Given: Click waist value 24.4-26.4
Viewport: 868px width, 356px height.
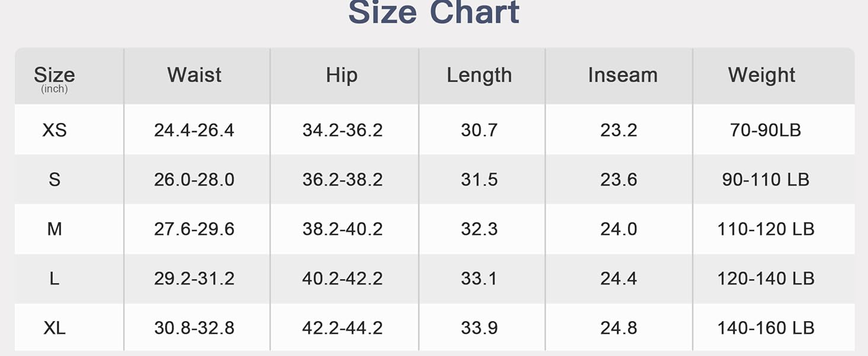Looking at the screenshot, I should [x=194, y=130].
